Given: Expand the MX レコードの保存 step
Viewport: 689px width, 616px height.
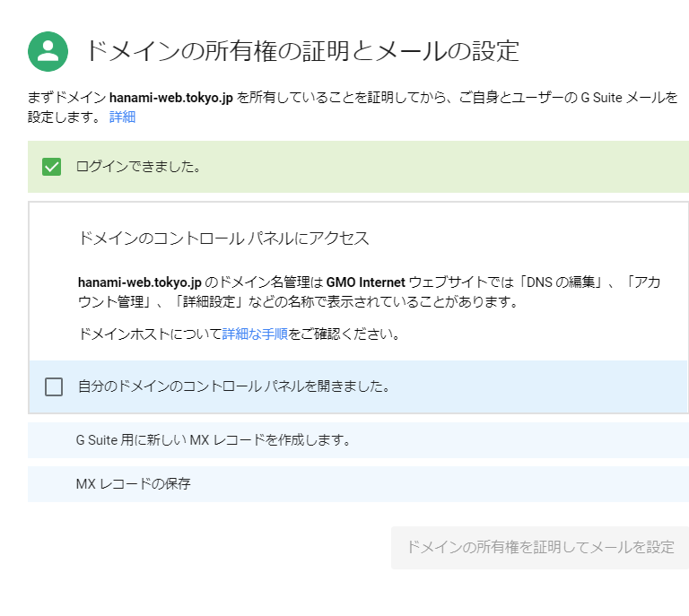Looking at the screenshot, I should [358, 484].
